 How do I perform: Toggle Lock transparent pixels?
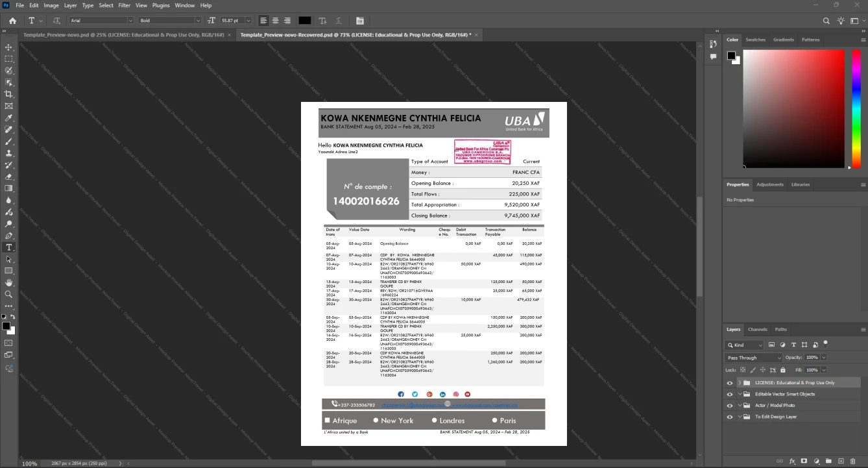click(x=743, y=369)
